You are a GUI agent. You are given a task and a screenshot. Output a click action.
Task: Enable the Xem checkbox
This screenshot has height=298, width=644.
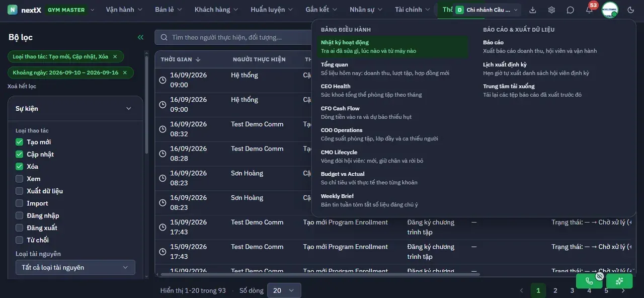point(20,179)
